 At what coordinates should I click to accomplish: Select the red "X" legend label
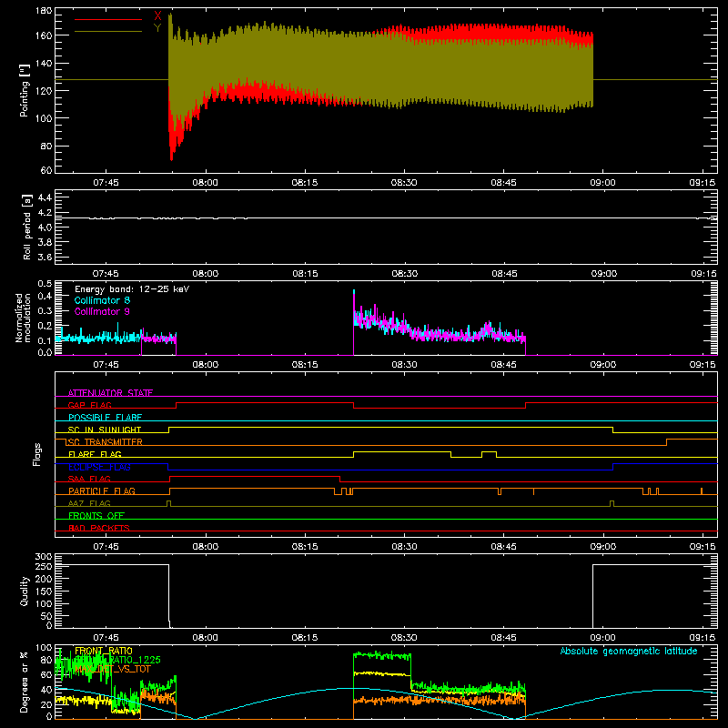157,16
